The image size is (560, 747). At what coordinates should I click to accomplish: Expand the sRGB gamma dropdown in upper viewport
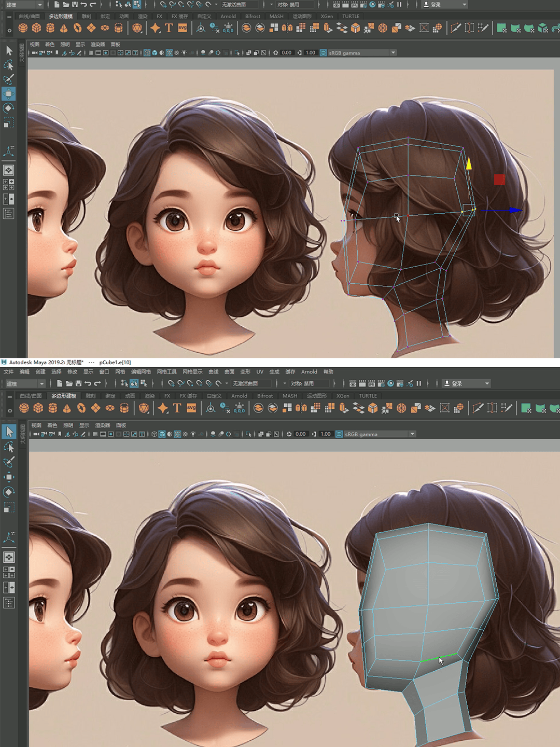[x=393, y=53]
